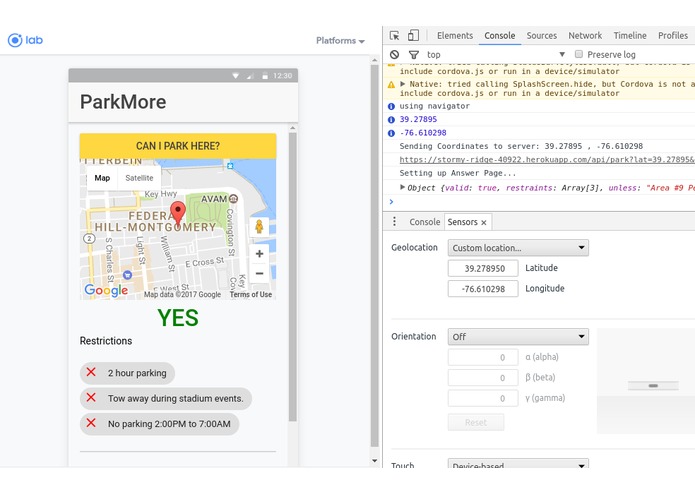Switch to the Elements tab
Screen dimensions: 695x494
click(x=455, y=35)
